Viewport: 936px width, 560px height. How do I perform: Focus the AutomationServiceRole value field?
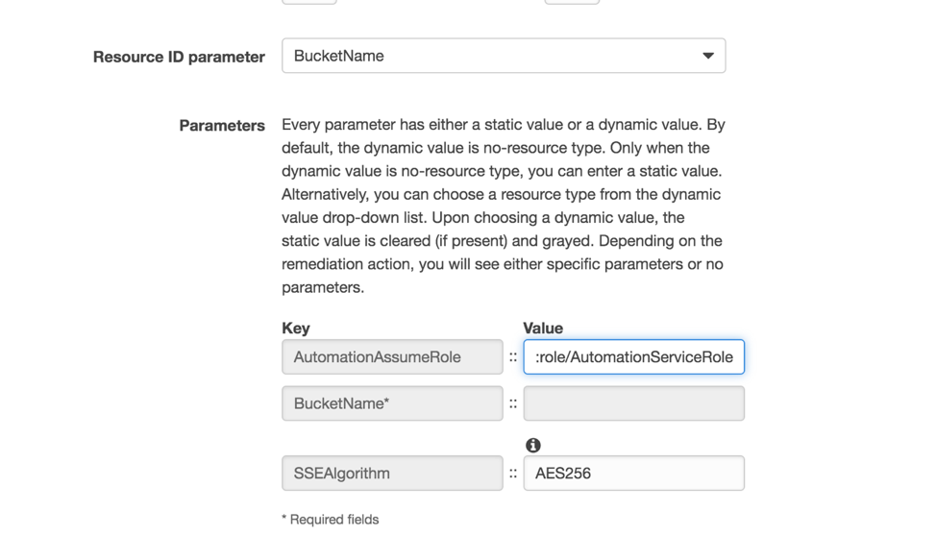click(633, 357)
